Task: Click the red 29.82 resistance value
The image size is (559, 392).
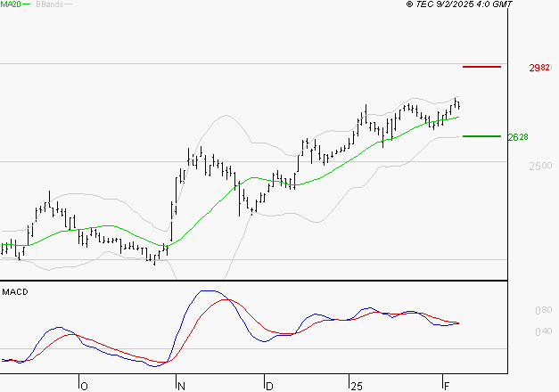Action: tap(539, 68)
